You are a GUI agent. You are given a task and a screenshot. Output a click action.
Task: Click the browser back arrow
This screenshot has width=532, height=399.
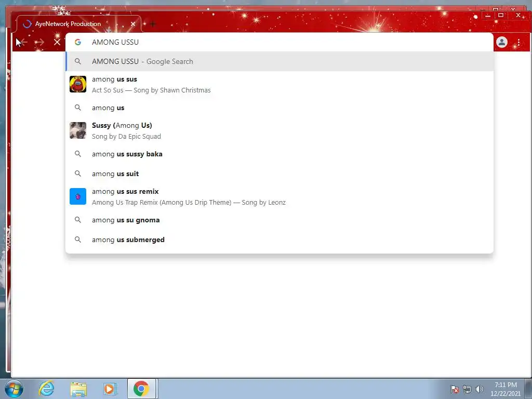coord(23,42)
